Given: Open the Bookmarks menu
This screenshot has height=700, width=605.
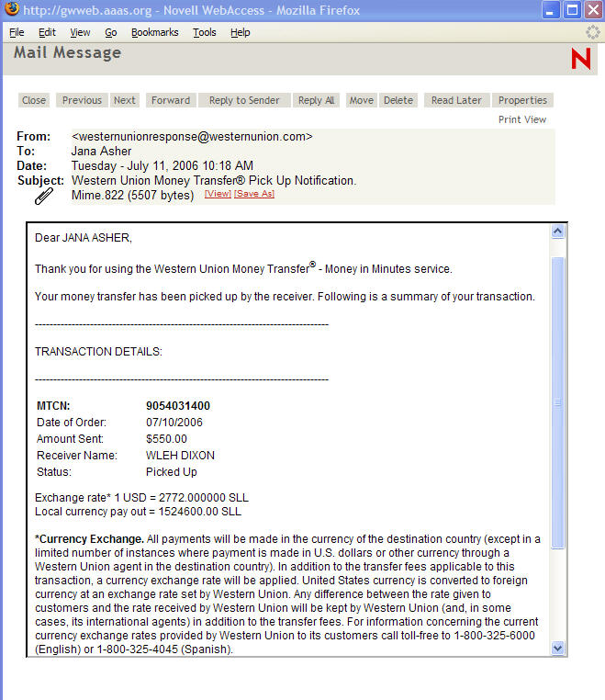Looking at the screenshot, I should [x=154, y=32].
